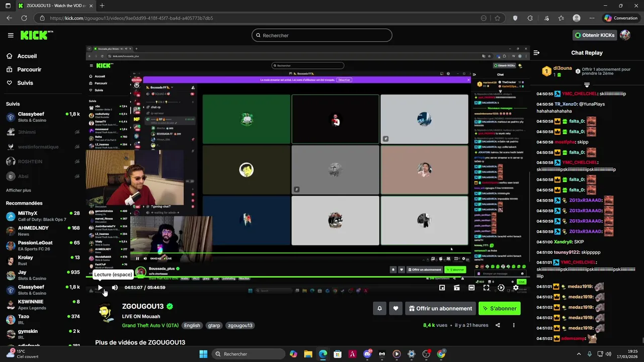Viewport: 644px width, 362px height.
Task: Focus the Rechercher search field
Action: (x=322, y=35)
